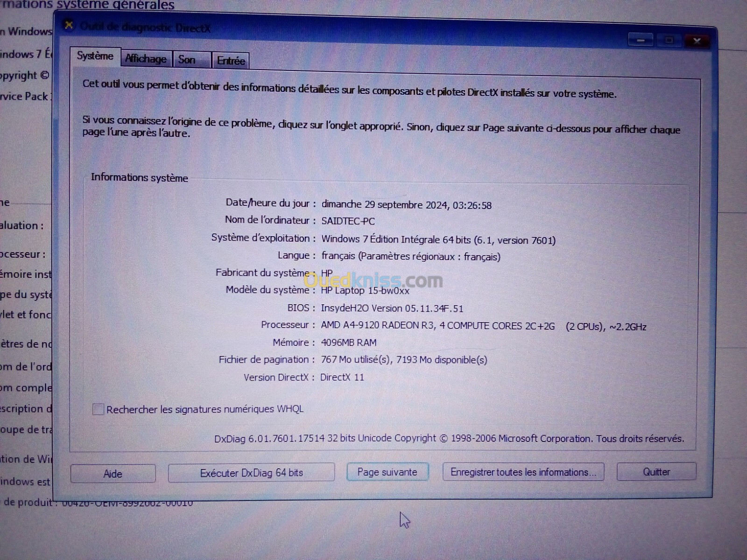Click the DxDiag 6.01.7601.17514 copyright line
Image resolution: width=747 pixels, height=560 pixels.
[x=449, y=439]
